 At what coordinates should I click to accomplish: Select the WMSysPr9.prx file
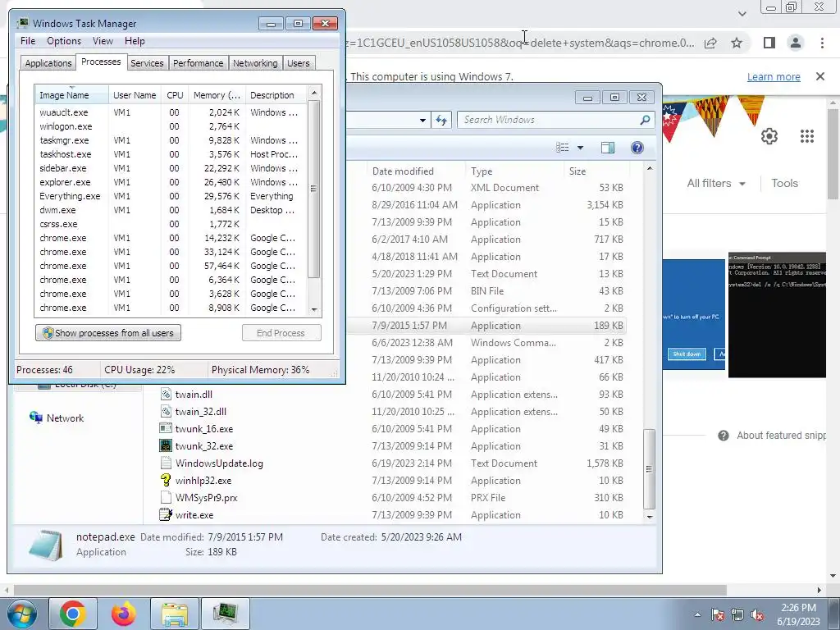(206, 498)
